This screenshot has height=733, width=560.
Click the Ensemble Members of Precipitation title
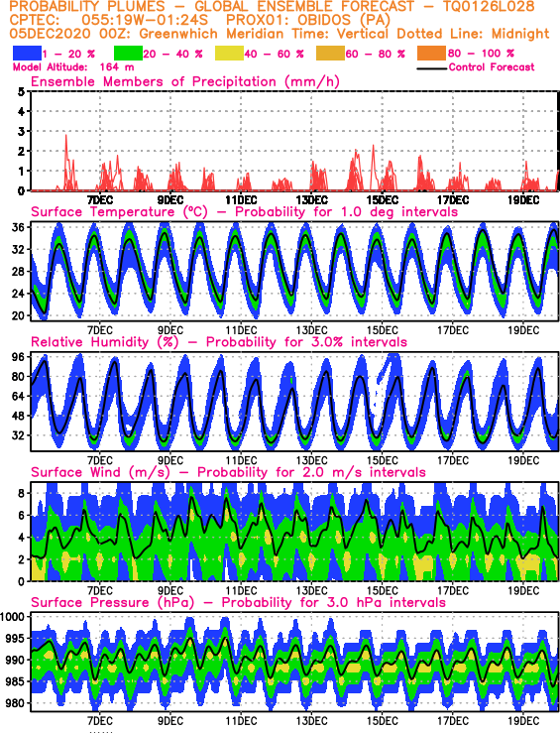185,81
